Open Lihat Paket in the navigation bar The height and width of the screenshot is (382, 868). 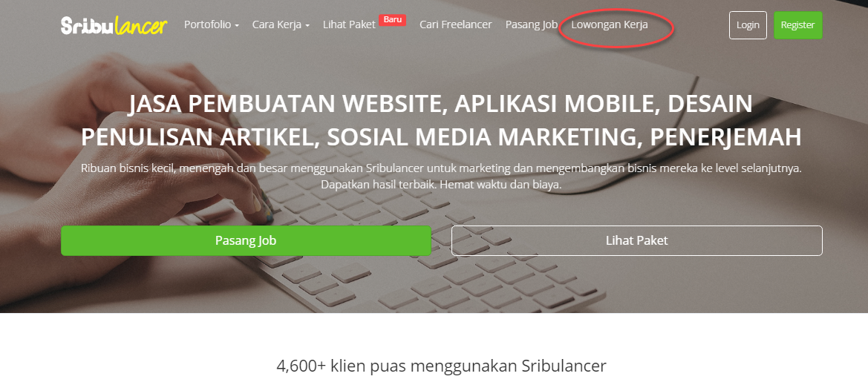tap(349, 25)
